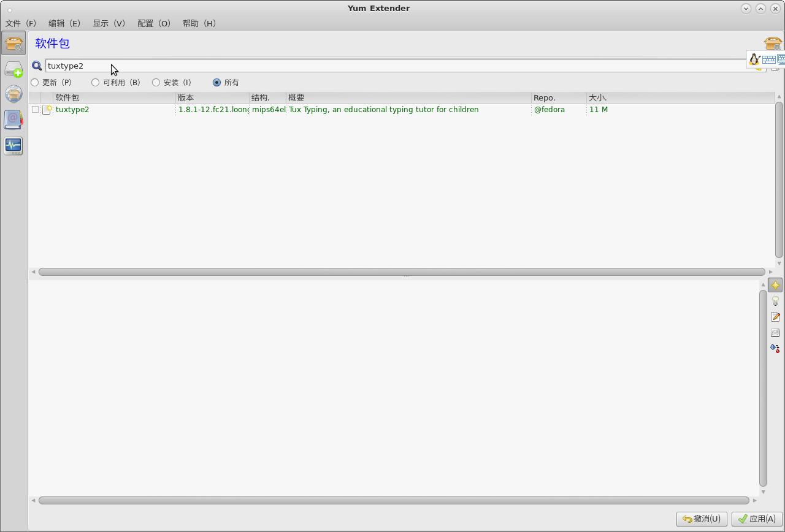Viewport: 785px width, 532px height.
Task: Sort by the Repo. column header
Action: pos(559,97)
